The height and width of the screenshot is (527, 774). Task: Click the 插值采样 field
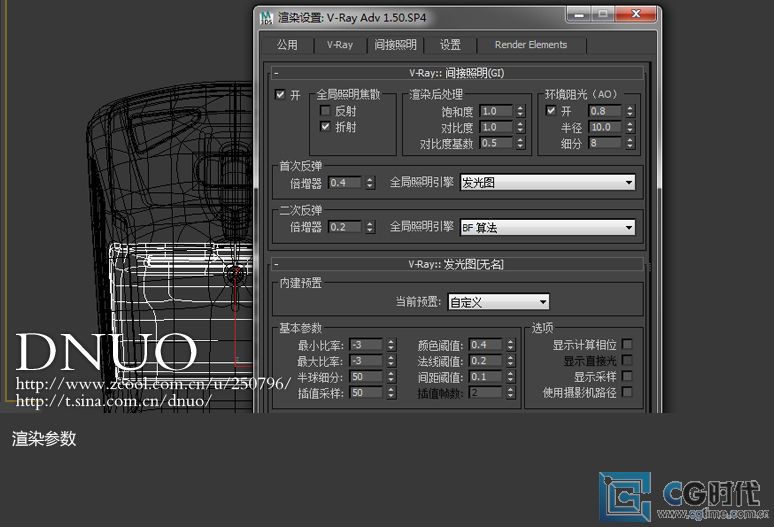[366, 392]
